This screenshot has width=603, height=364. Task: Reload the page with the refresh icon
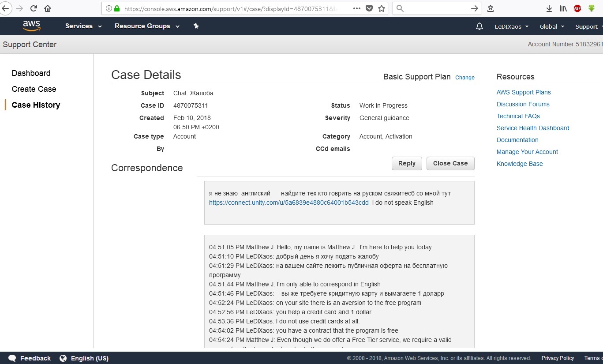coord(34,8)
